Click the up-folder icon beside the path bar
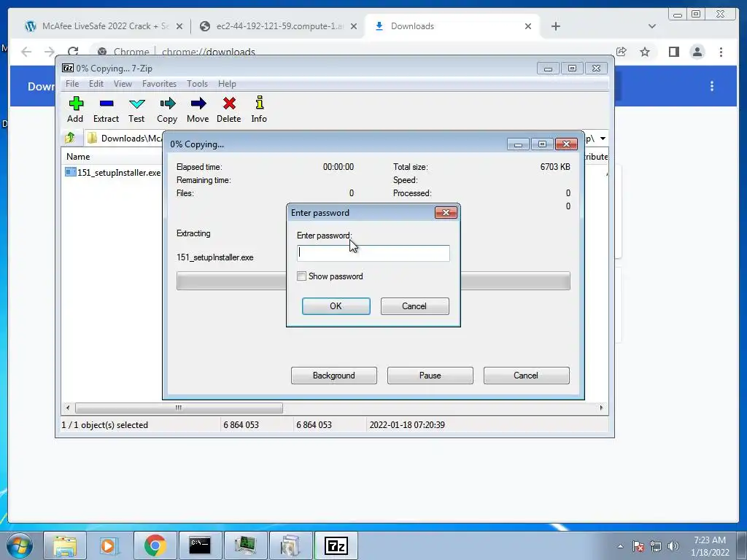This screenshot has height=560, width=747. point(70,138)
